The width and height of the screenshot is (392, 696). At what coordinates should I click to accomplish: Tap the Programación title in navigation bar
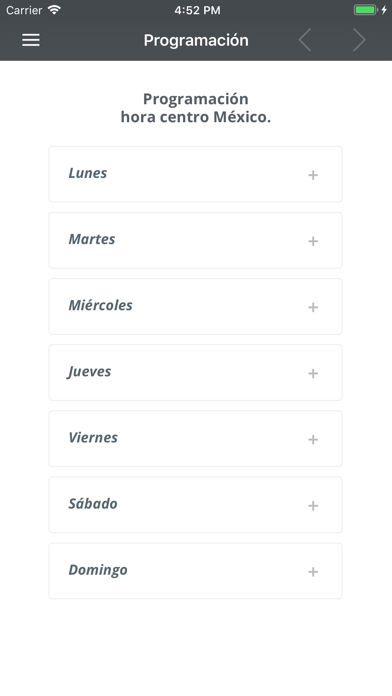coord(196,40)
